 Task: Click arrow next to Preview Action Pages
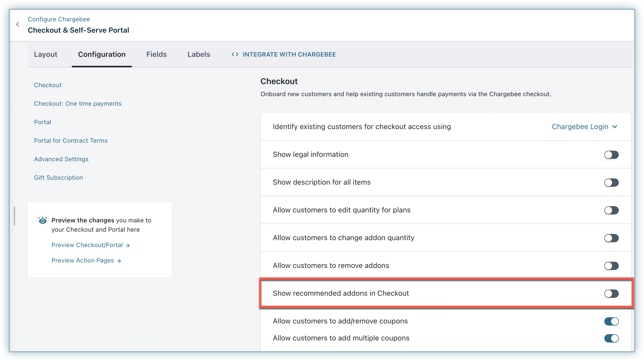(119, 261)
